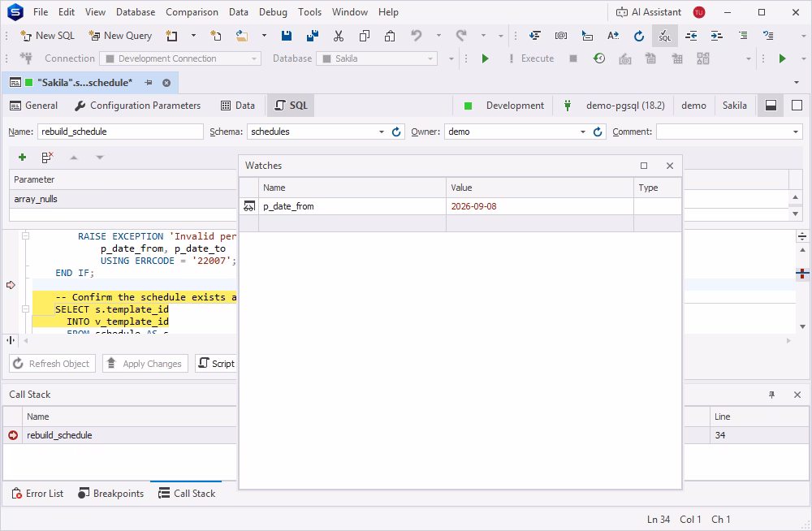The image size is (812, 531).
Task: Click the Stop execution square icon
Action: 573,58
